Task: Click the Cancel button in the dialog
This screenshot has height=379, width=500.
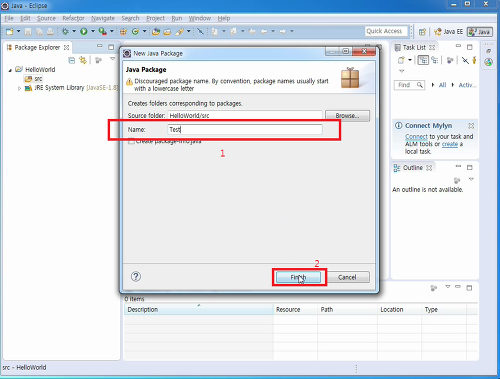Action: coord(347,277)
